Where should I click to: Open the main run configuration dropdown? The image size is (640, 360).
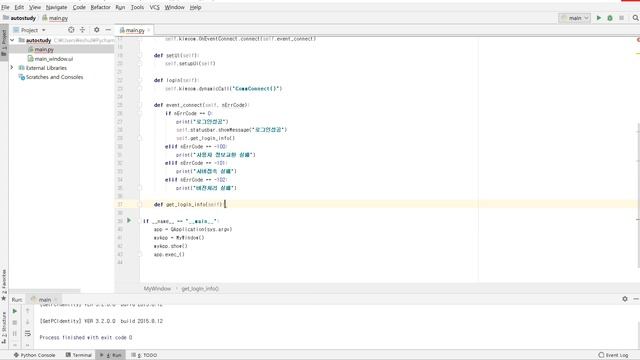coord(575,18)
